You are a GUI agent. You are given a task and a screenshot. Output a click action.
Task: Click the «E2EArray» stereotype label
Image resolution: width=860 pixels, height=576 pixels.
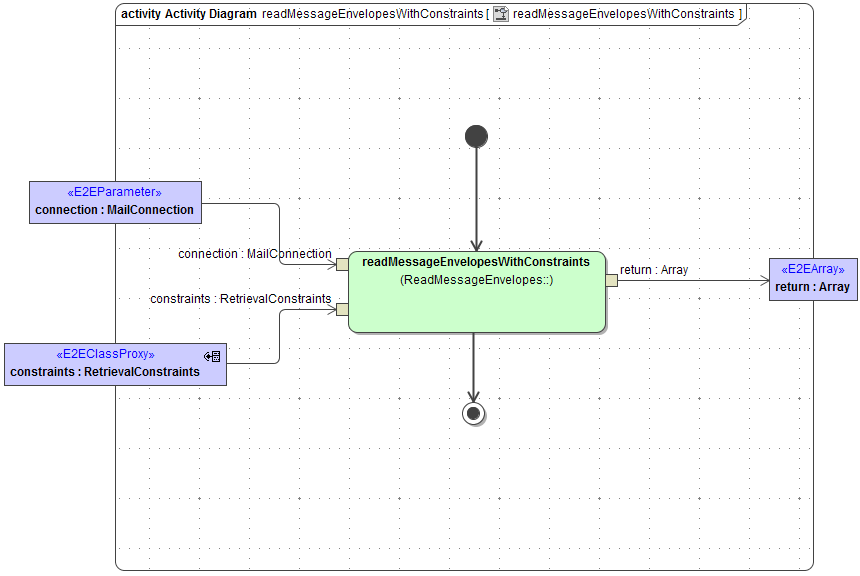tap(812, 268)
